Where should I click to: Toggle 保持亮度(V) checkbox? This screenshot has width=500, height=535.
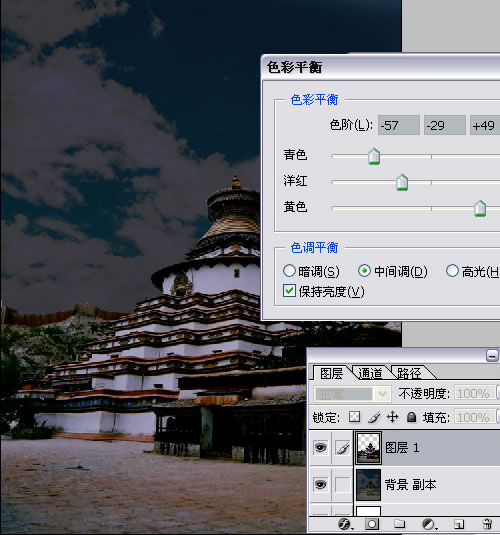pos(289,291)
